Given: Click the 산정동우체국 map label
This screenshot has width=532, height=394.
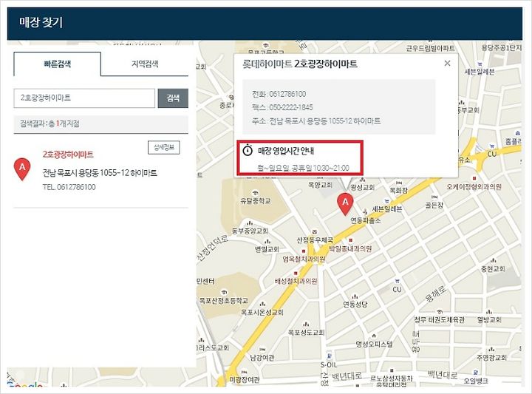Looking at the screenshot, I should (x=315, y=240).
